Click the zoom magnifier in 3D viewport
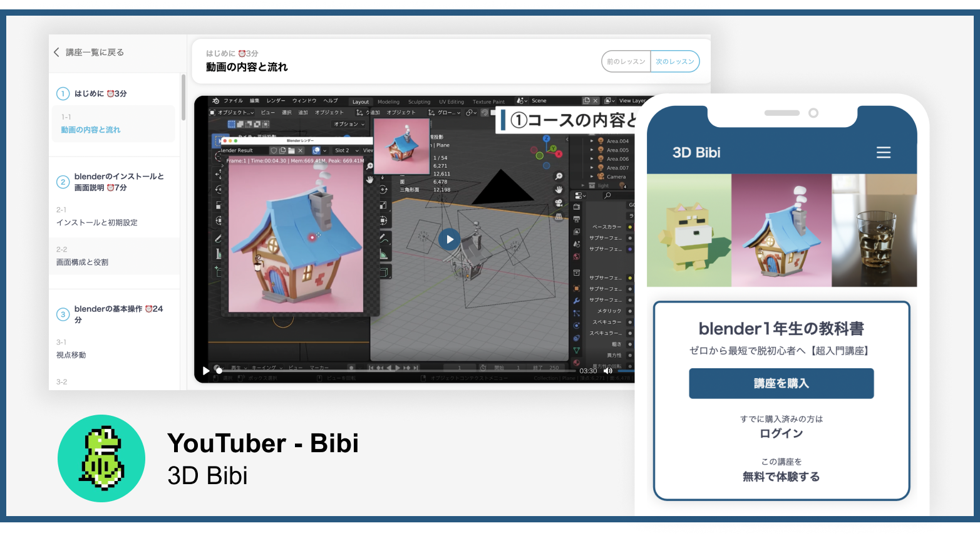 click(x=559, y=177)
